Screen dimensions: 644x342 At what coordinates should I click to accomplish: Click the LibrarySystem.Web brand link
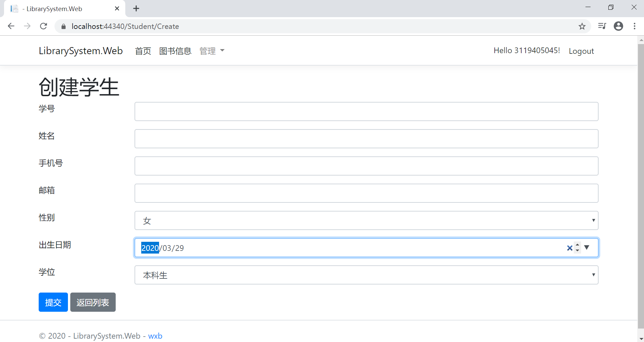[81, 51]
